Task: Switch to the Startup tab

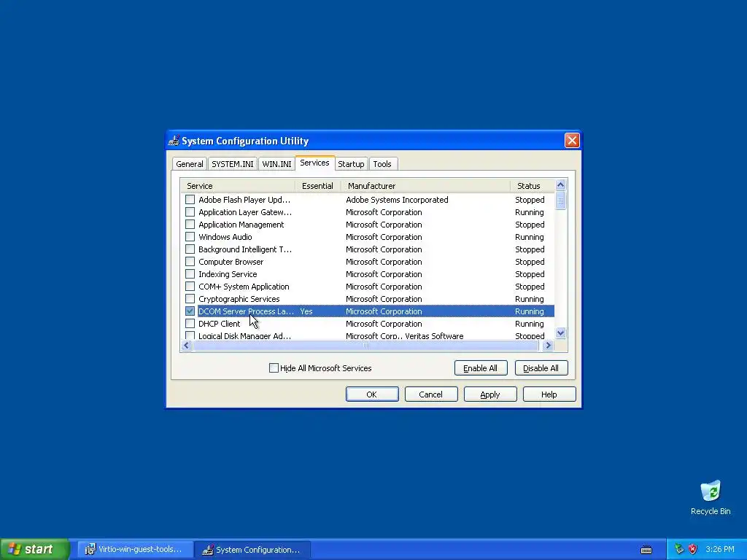Action: click(x=351, y=164)
